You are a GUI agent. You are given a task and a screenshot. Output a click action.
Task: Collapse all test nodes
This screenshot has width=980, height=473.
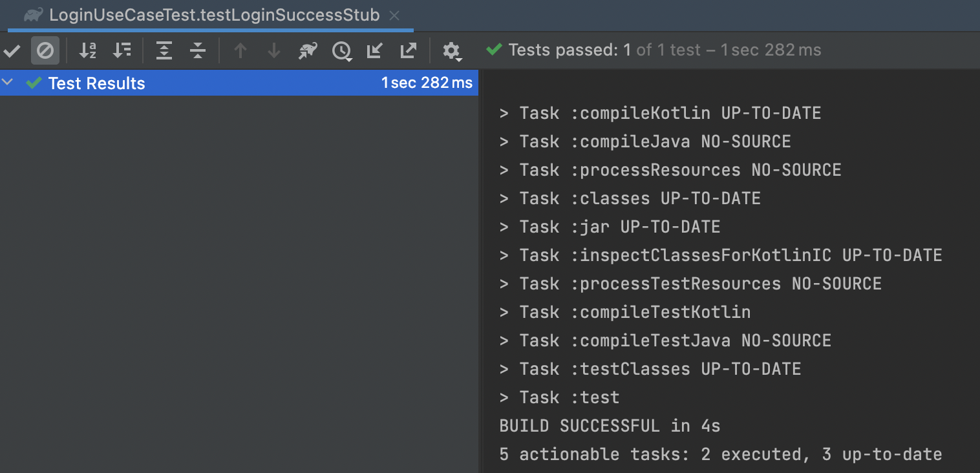coord(198,50)
